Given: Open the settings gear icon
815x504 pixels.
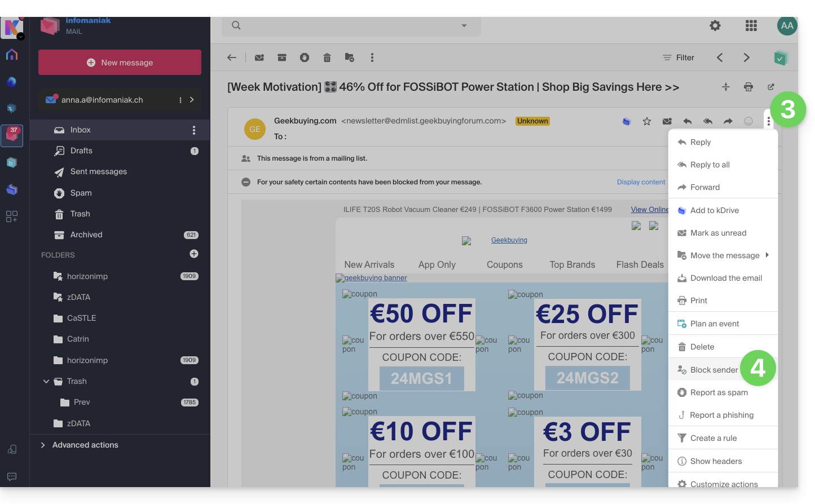Looking at the screenshot, I should tap(715, 25).
